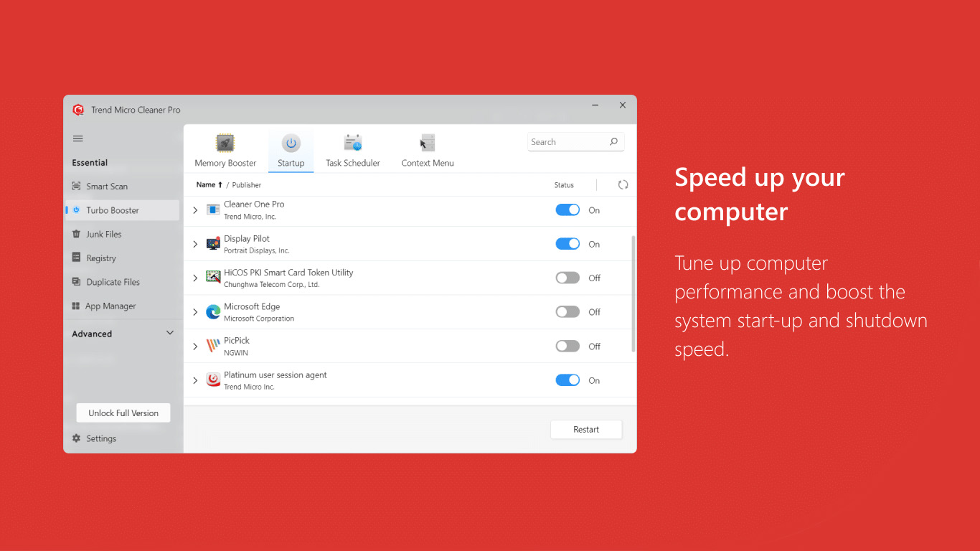This screenshot has height=551, width=980.
Task: Click the Microsoft Edge app icon
Action: pos(213,311)
